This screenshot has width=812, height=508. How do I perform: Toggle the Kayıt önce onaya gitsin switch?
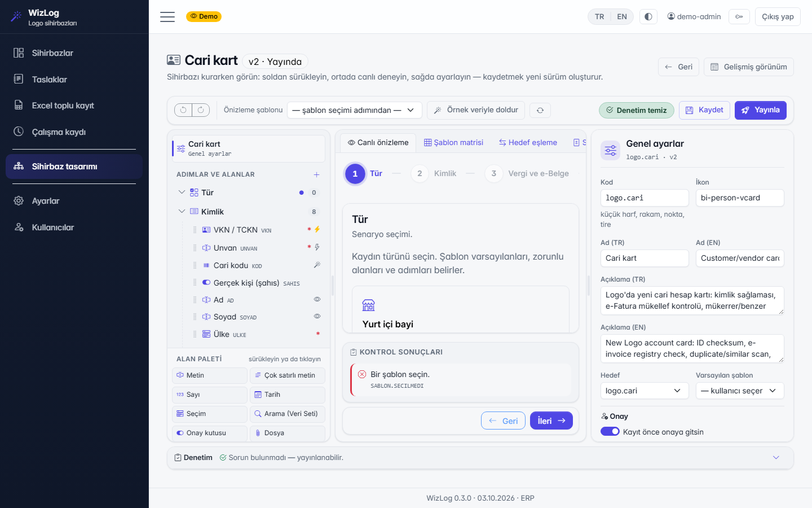click(x=610, y=431)
